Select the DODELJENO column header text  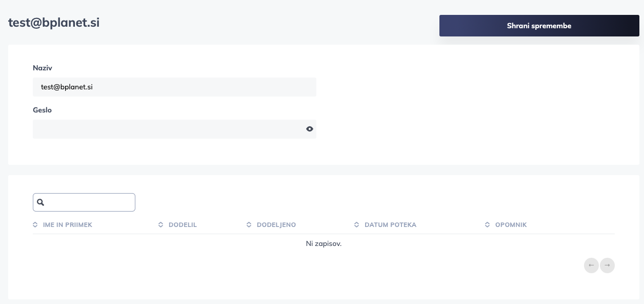[x=276, y=225]
